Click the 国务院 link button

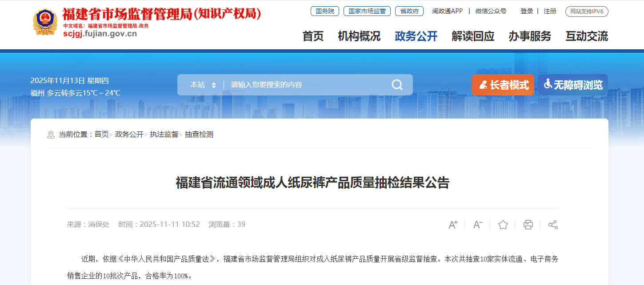[325, 11]
